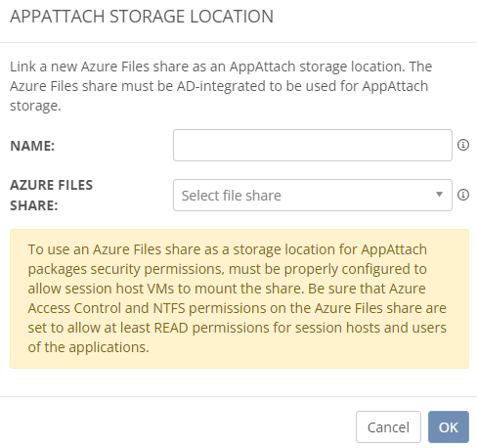Screen dimensions: 477x448
Task: Dismiss the dialog with Cancel
Action: pos(388,426)
